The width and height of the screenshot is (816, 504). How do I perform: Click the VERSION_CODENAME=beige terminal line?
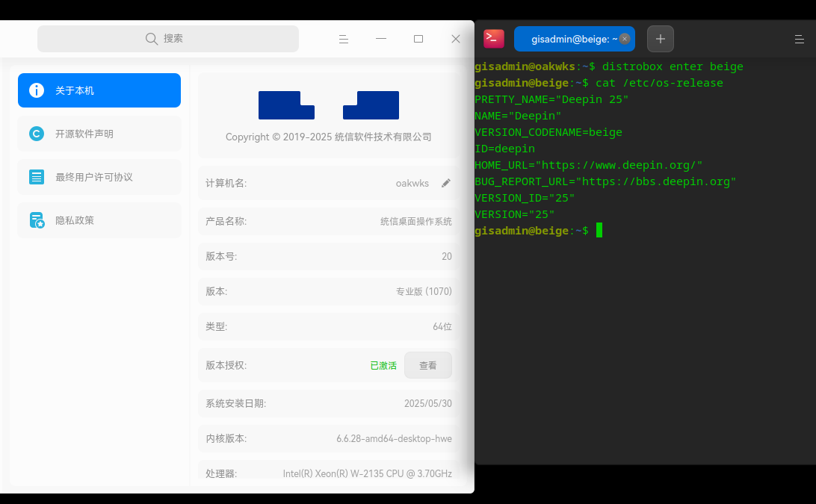[548, 132]
